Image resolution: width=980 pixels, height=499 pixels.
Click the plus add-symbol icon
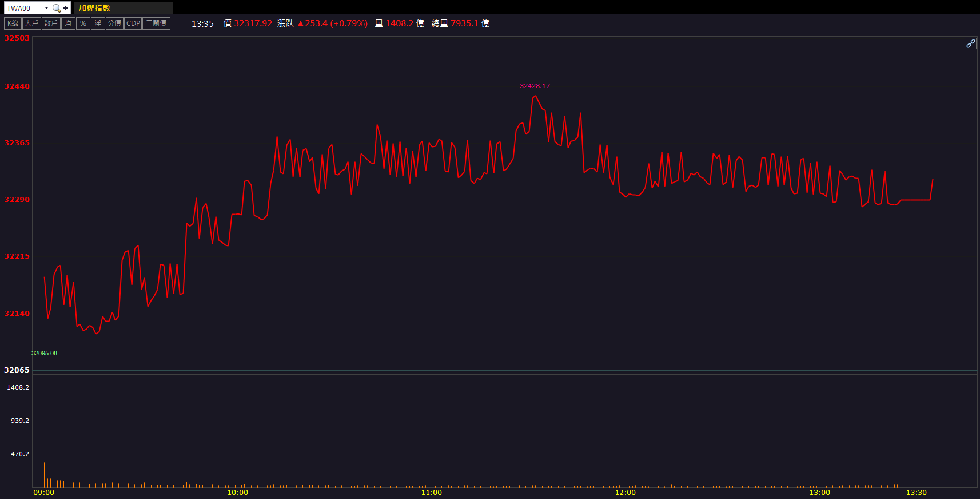pyautogui.click(x=66, y=8)
